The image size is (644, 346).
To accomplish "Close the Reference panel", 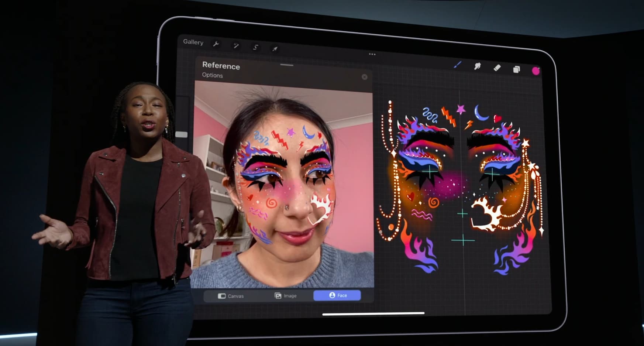I will tap(365, 77).
